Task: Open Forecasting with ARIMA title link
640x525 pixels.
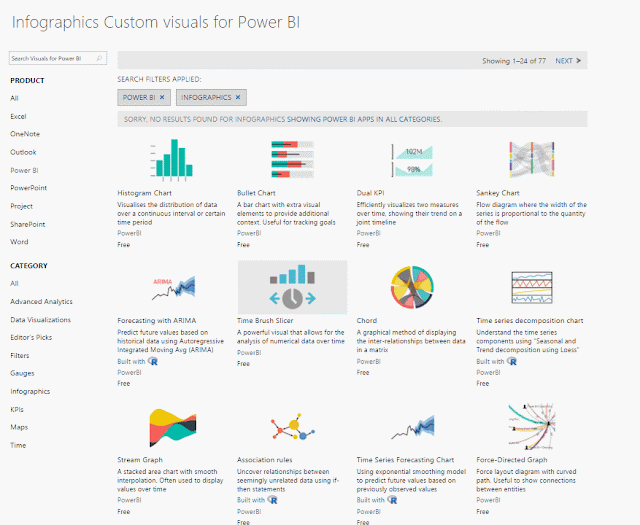Action: click(x=157, y=320)
